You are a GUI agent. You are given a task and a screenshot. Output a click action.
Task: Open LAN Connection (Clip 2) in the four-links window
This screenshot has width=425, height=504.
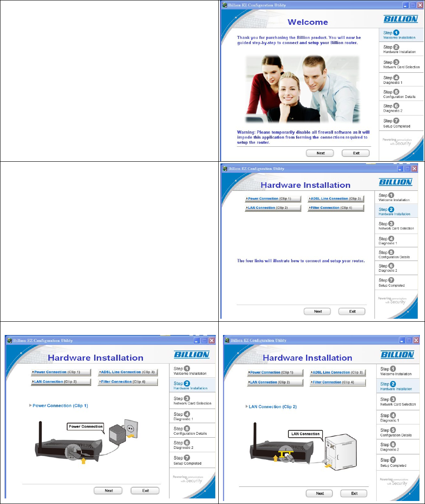coord(273,208)
